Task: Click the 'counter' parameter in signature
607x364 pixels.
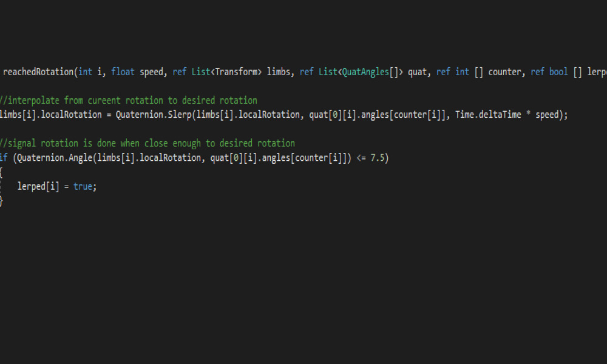Action: click(x=505, y=72)
